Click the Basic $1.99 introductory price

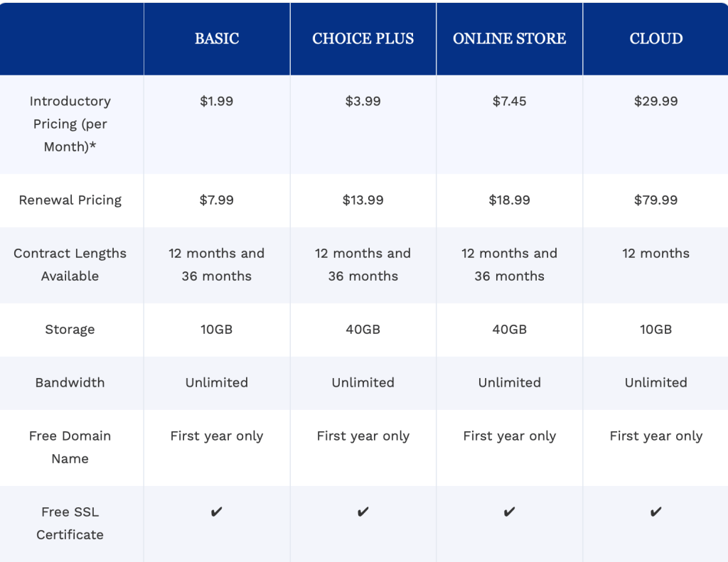pos(217,101)
